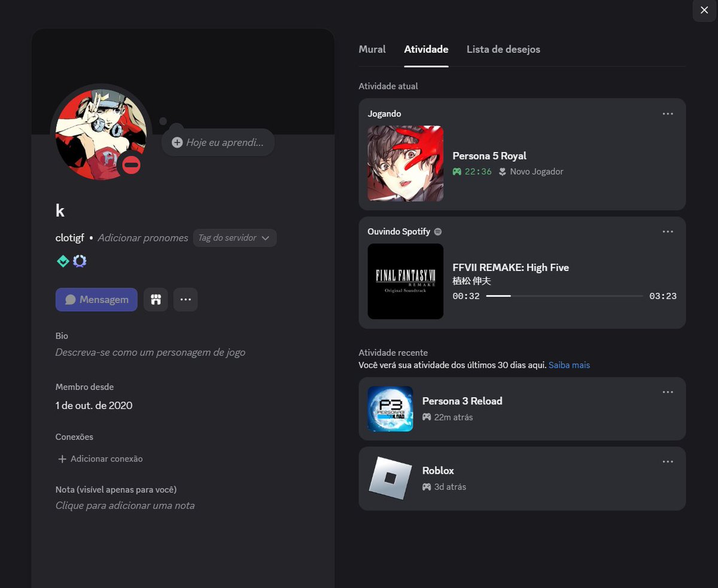The height and width of the screenshot is (588, 718).
Task: Click Adicionar pronomes
Action: [143, 238]
